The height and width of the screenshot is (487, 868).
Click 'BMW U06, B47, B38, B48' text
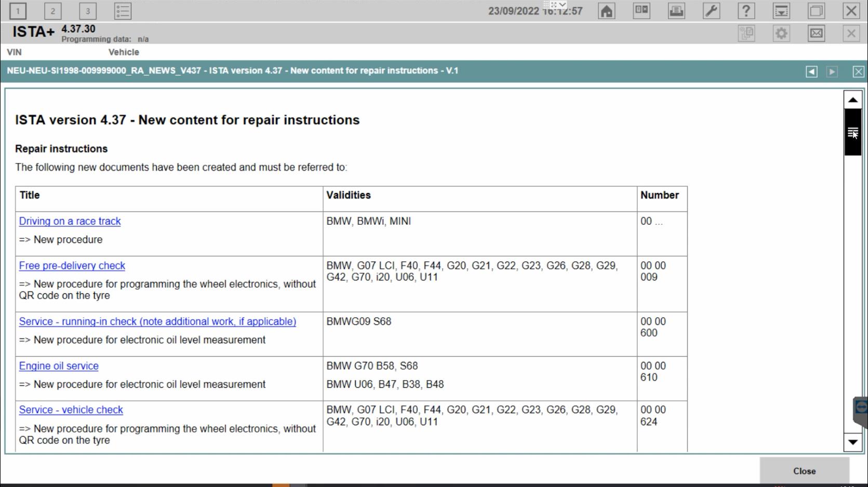[x=385, y=385]
